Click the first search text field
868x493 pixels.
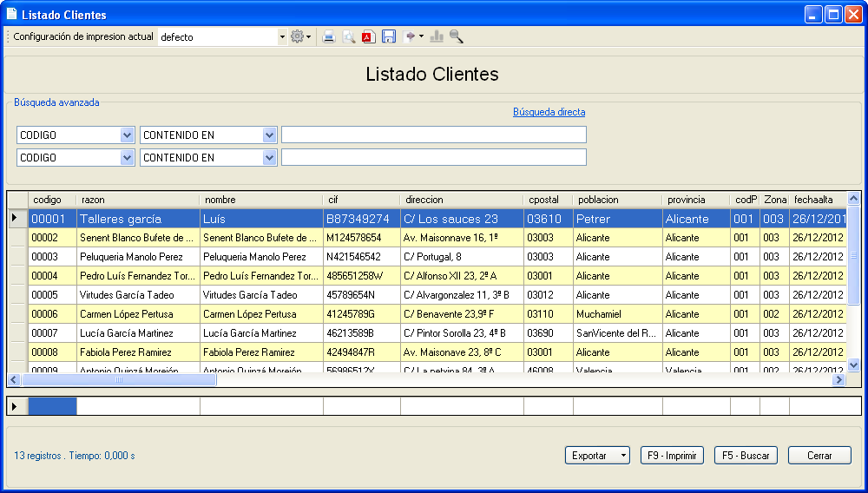click(x=433, y=135)
